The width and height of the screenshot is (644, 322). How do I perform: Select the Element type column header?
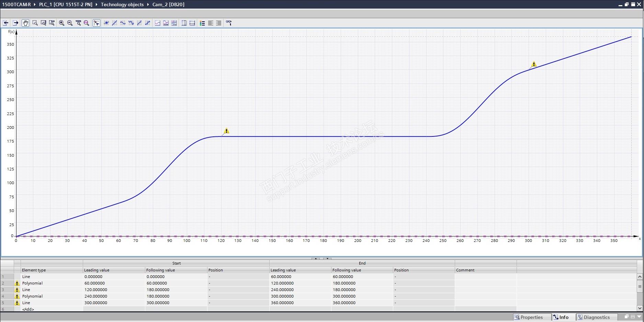pyautogui.click(x=52, y=270)
